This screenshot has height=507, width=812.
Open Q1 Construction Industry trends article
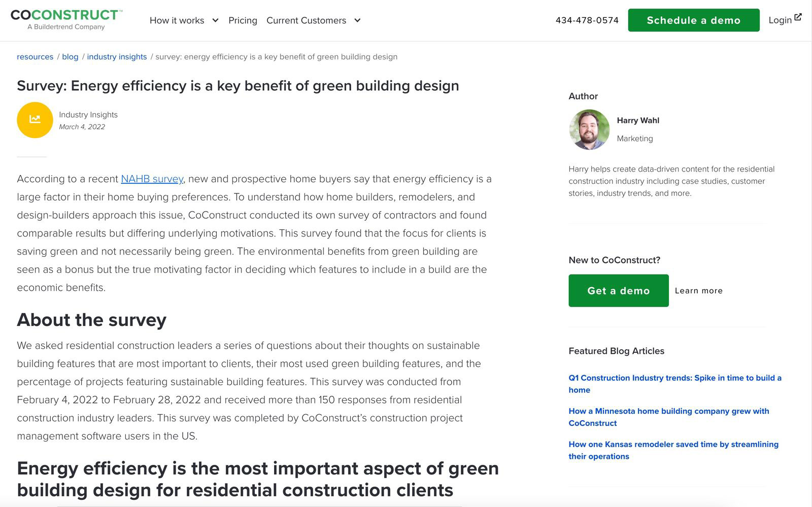click(675, 384)
